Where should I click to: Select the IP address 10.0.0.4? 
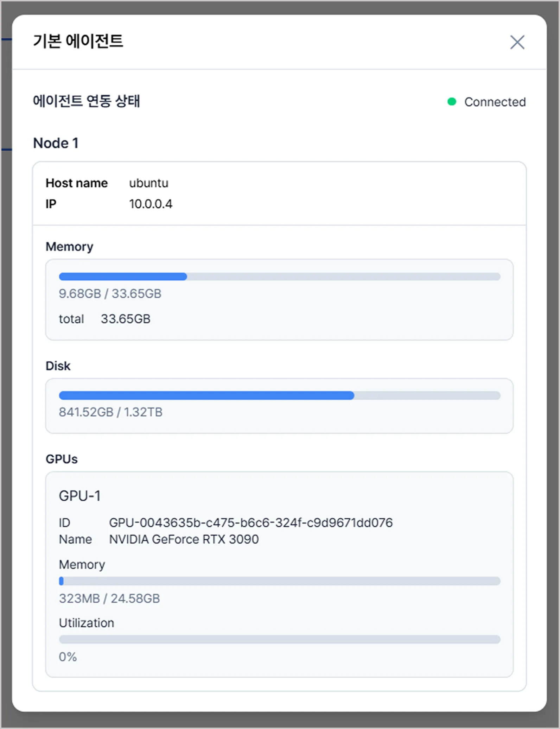(151, 204)
